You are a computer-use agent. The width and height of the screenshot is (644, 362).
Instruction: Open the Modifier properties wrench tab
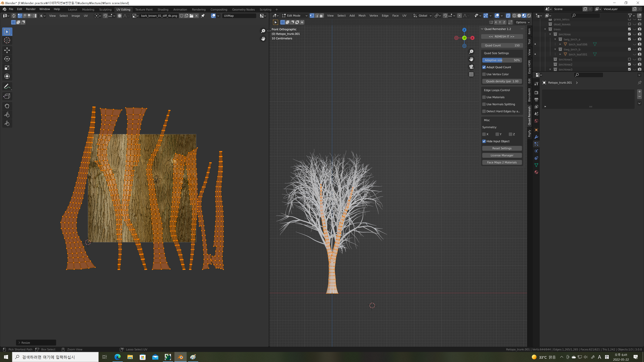tap(536, 137)
